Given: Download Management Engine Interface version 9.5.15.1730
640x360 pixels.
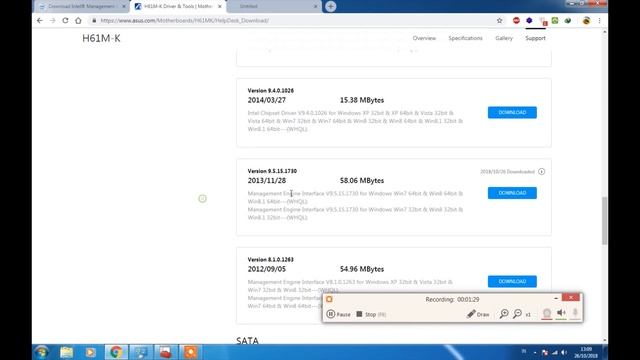Looking at the screenshot, I should coord(512,193).
